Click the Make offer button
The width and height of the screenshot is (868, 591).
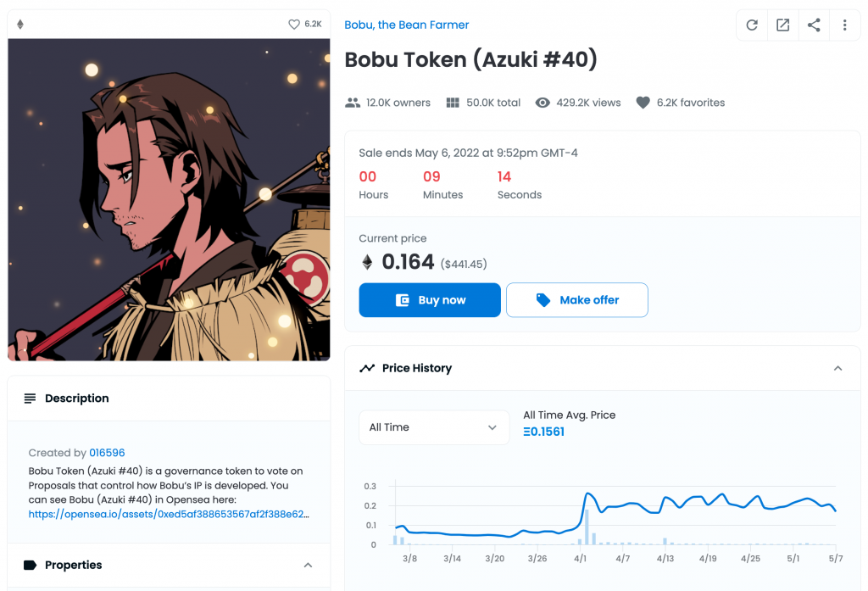[x=576, y=300]
